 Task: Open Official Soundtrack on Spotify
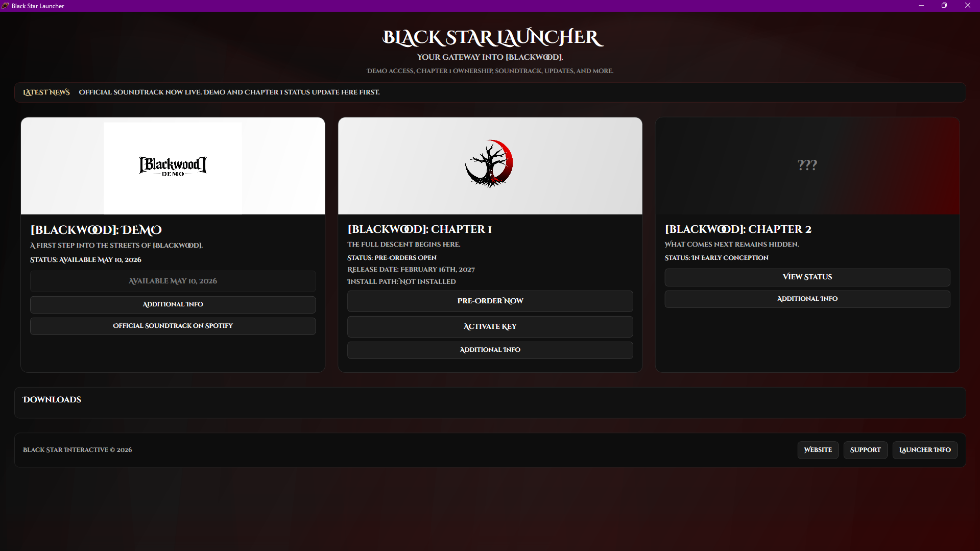pos(173,326)
